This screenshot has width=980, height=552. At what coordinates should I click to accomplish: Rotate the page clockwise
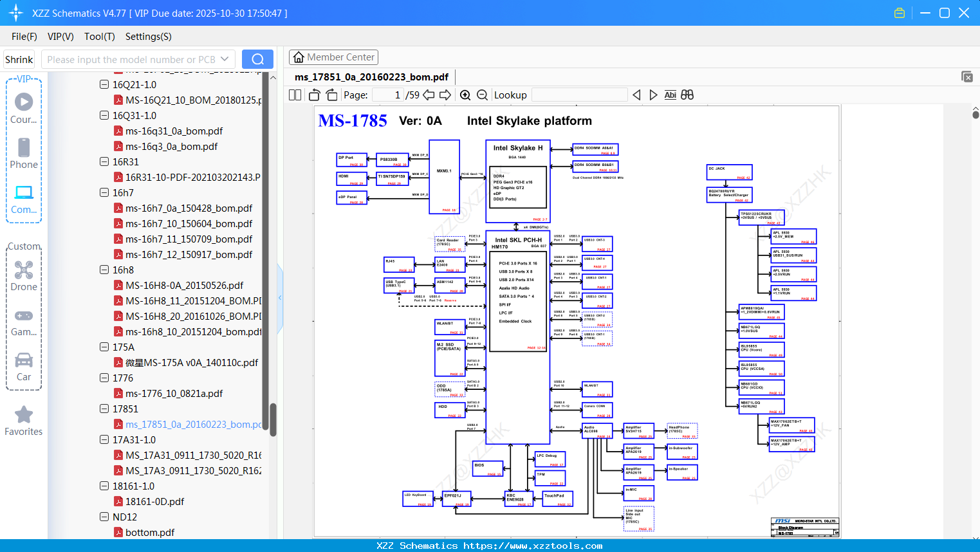[x=331, y=95]
